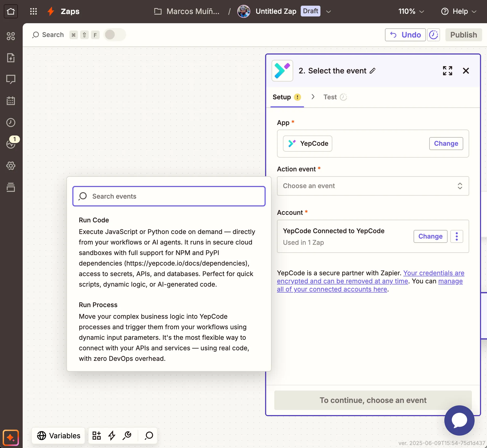487x448 pixels.
Task: Click the pencil icon to rename step
Action: tap(373, 71)
